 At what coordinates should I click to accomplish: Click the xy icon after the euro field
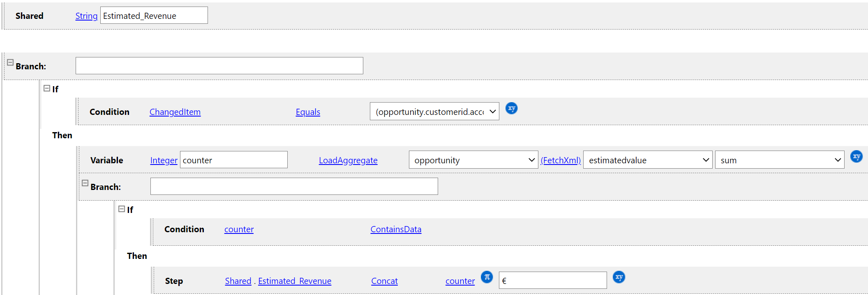[619, 277]
